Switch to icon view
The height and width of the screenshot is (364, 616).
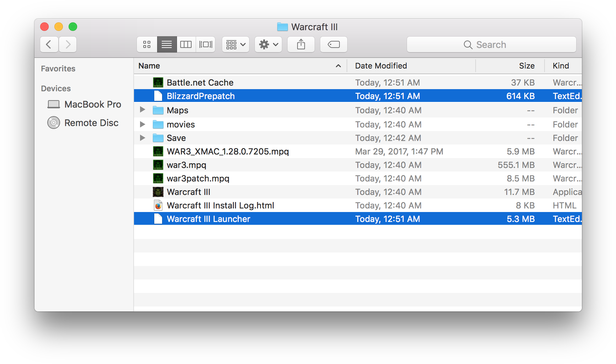click(147, 44)
